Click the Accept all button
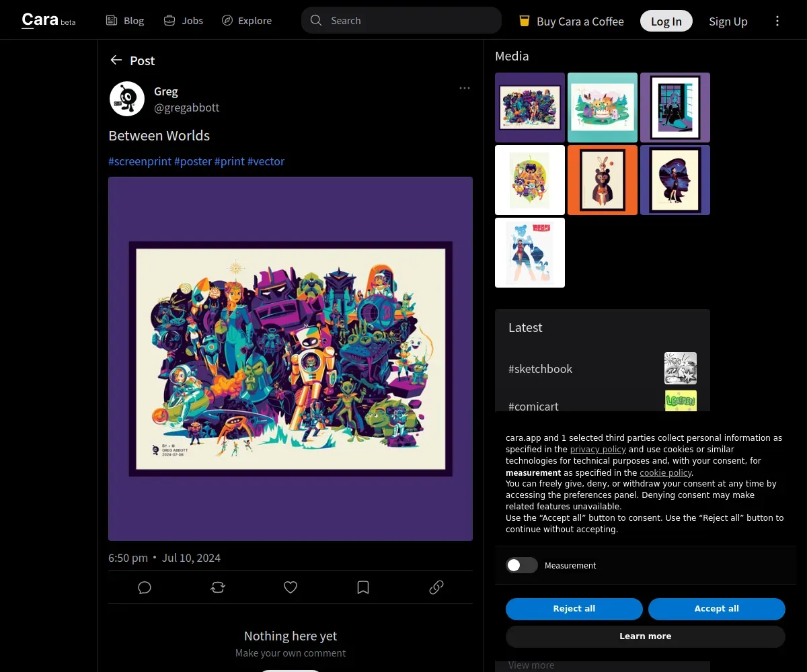This screenshot has width=807, height=672. (x=717, y=609)
